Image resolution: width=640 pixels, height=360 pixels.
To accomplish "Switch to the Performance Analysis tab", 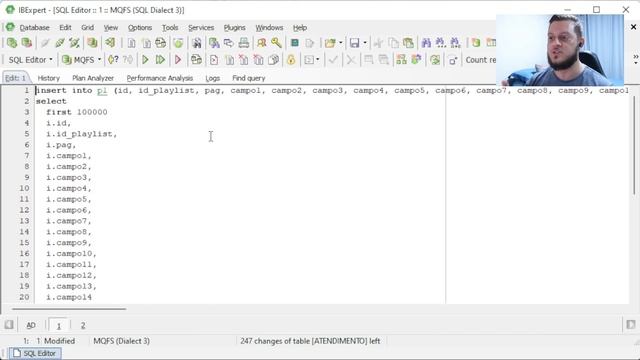I will (x=160, y=78).
